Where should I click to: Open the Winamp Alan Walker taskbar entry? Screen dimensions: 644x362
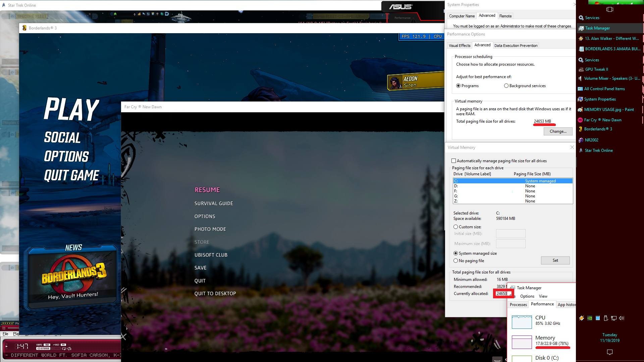(x=609, y=39)
